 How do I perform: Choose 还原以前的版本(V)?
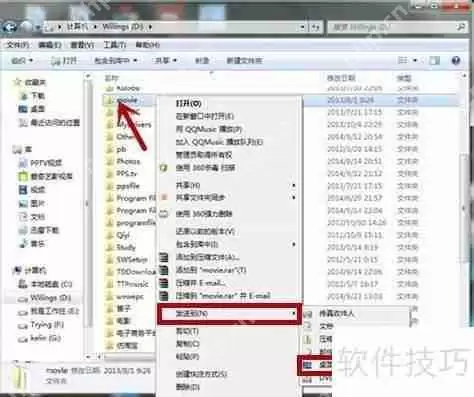tap(205, 231)
